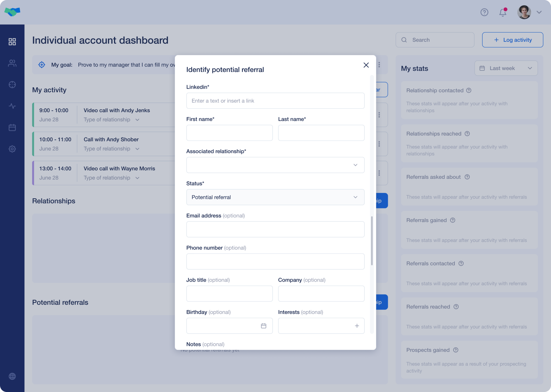Screen dimensions: 551x392
Task: Close the Identify potential referral dialog
Action: tap(366, 65)
